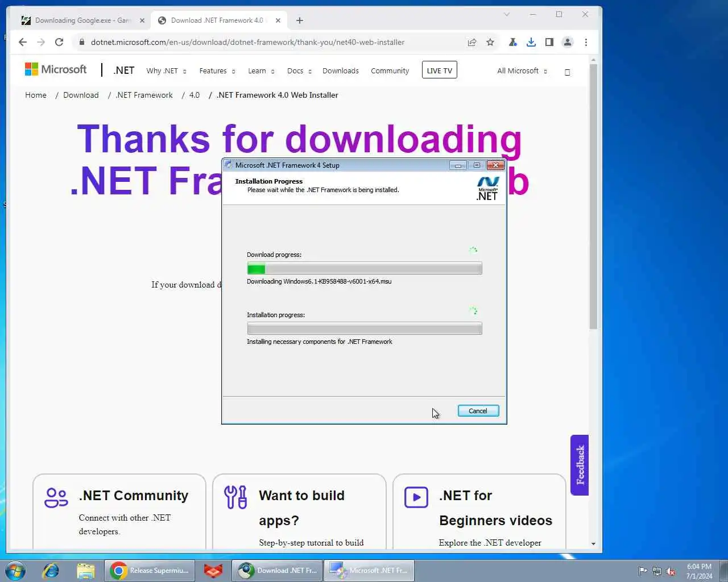
Task: Expand Why .NET dropdown
Action: click(166, 71)
